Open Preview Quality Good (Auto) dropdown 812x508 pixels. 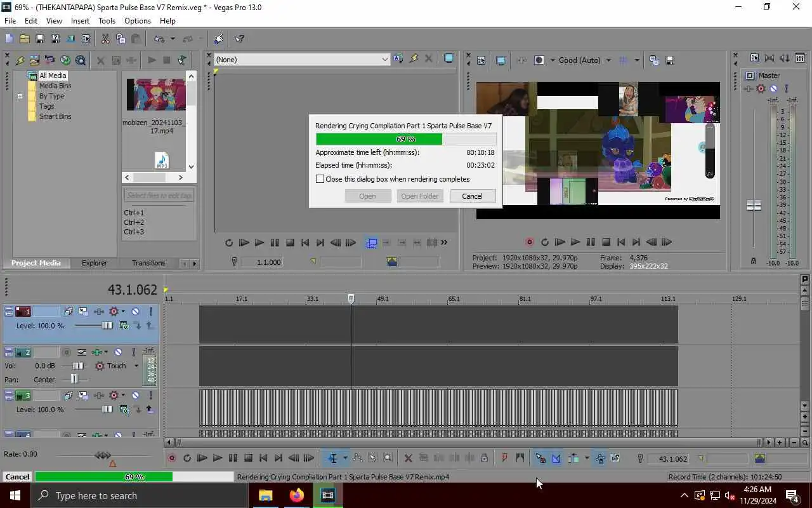(x=608, y=60)
